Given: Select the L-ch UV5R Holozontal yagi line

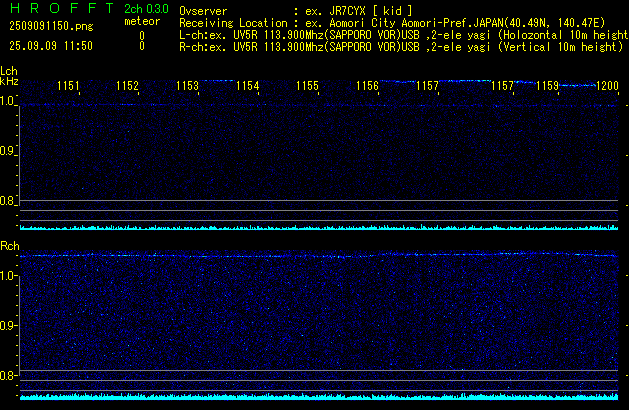Looking at the screenshot, I should 404,35.
